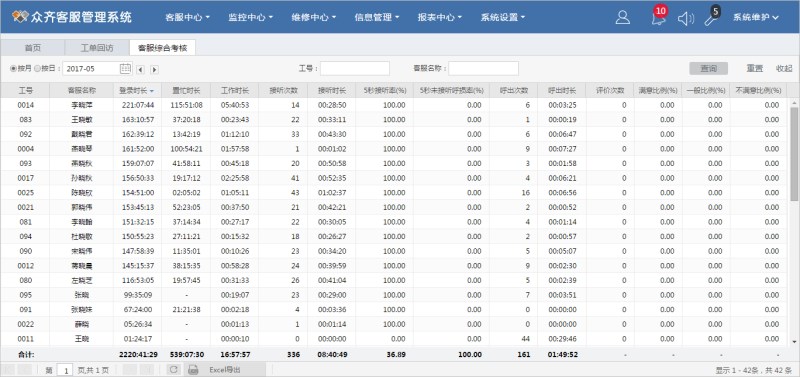The width and height of the screenshot is (800, 377).
Task: Expand the 客服中心 dropdown menu
Action: coord(187,17)
